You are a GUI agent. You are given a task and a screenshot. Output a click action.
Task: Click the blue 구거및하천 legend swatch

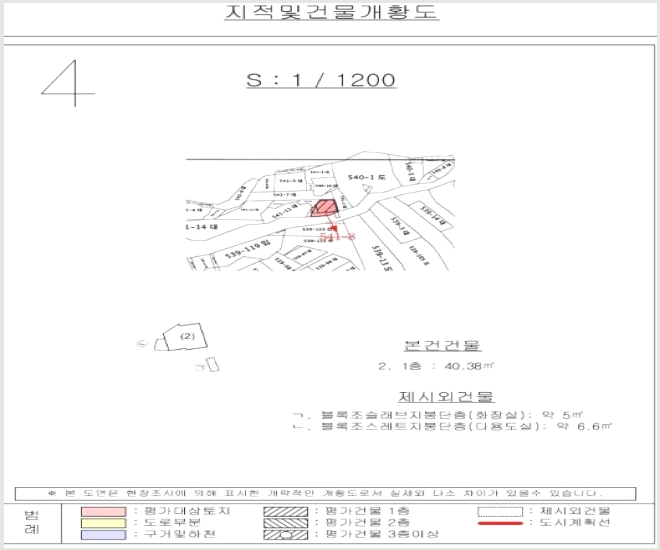pyautogui.click(x=104, y=535)
